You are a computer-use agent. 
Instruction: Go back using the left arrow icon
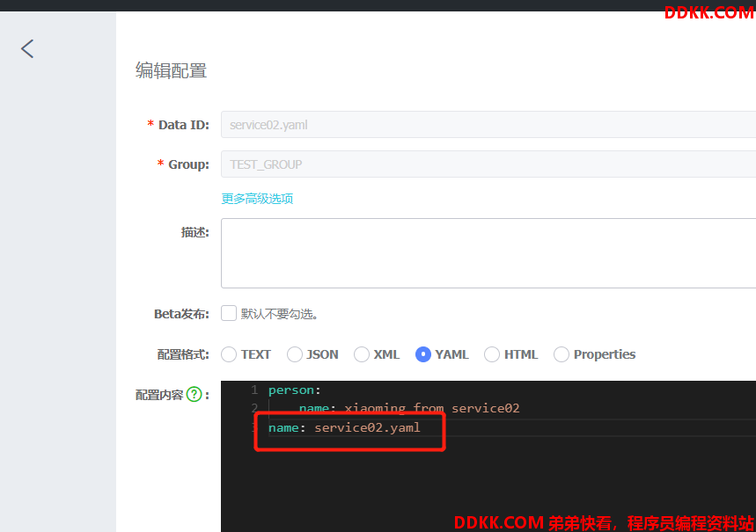[x=27, y=48]
